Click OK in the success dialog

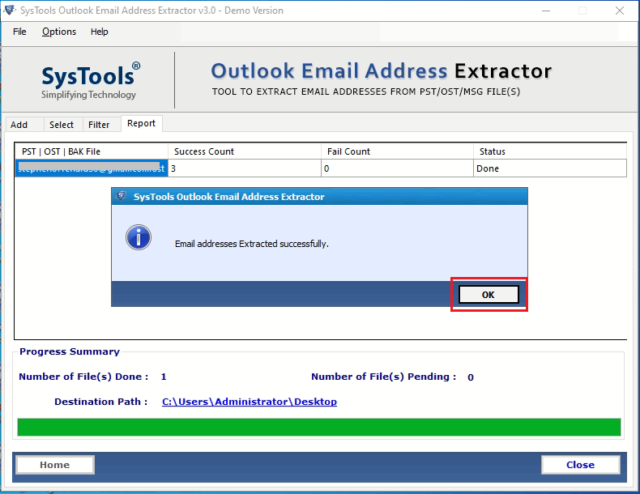489,294
